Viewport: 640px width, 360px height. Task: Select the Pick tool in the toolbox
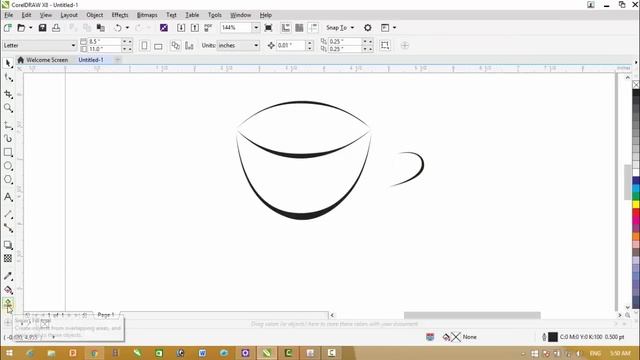click(8, 63)
